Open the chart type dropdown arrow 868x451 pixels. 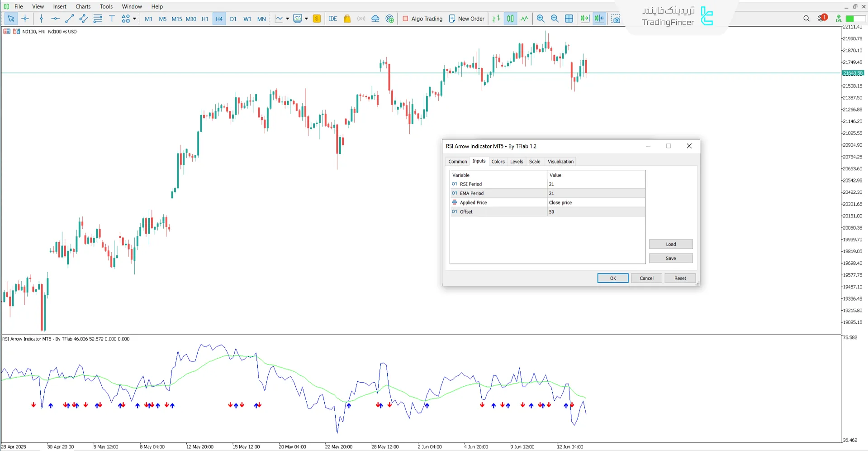(x=287, y=19)
